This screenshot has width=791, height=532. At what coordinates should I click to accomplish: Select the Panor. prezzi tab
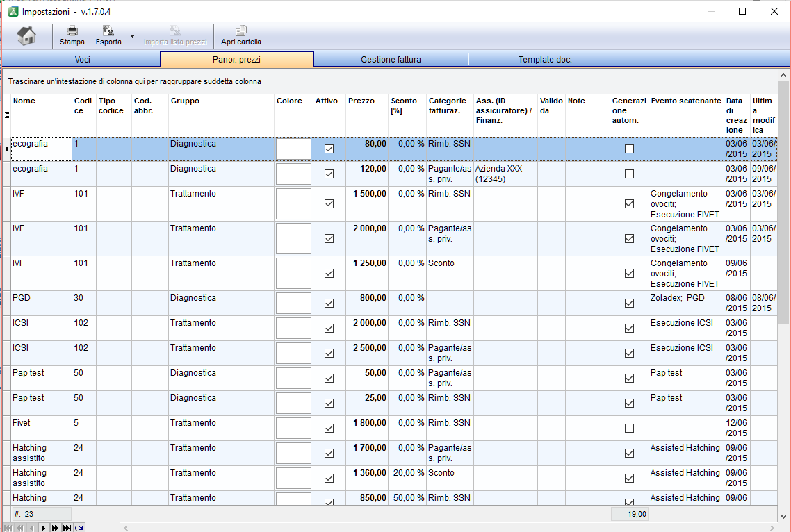[236, 60]
